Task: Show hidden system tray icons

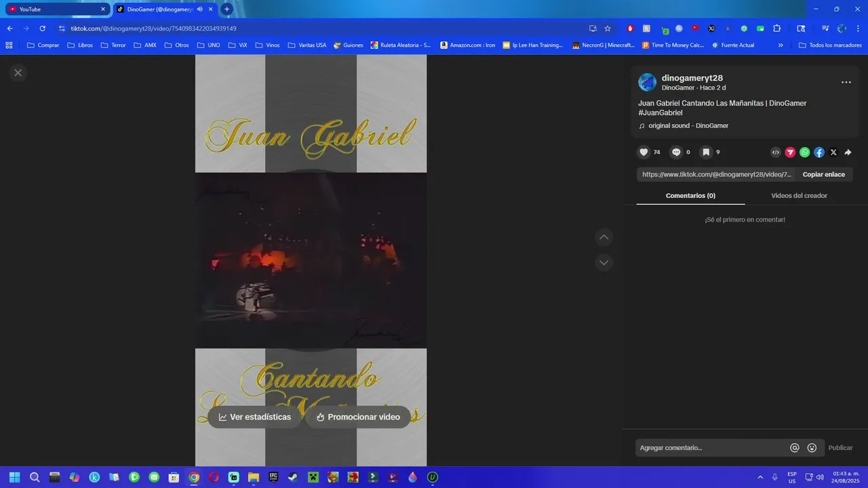Action: [759, 477]
